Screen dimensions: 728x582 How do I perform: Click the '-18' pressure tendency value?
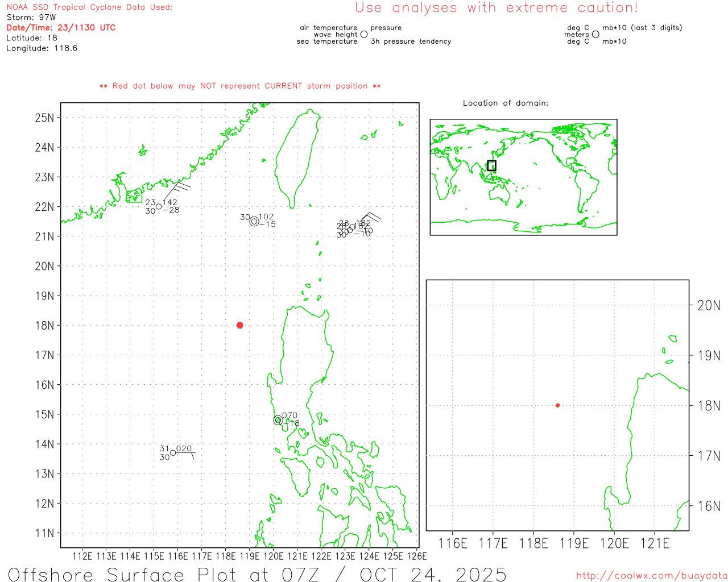click(x=291, y=423)
